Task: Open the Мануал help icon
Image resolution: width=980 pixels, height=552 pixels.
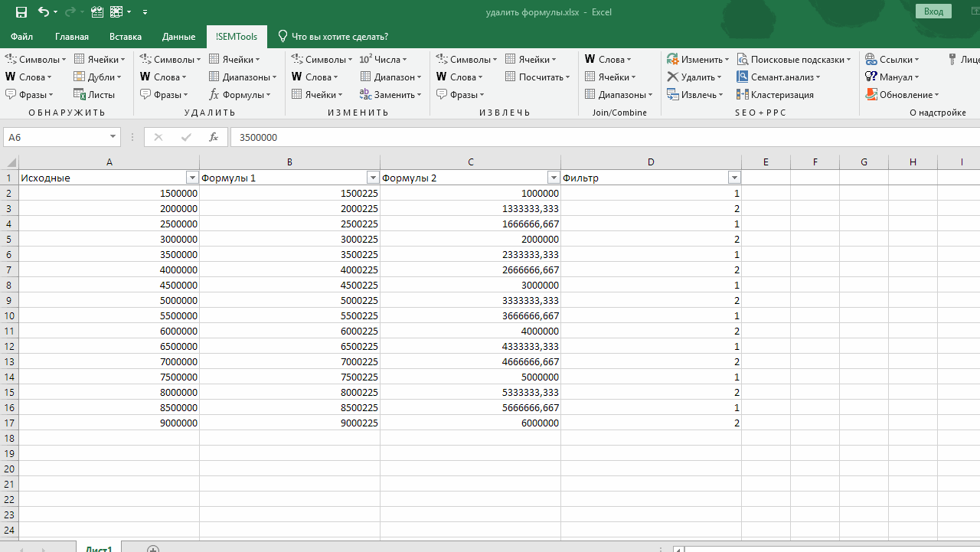Action: 871,77
